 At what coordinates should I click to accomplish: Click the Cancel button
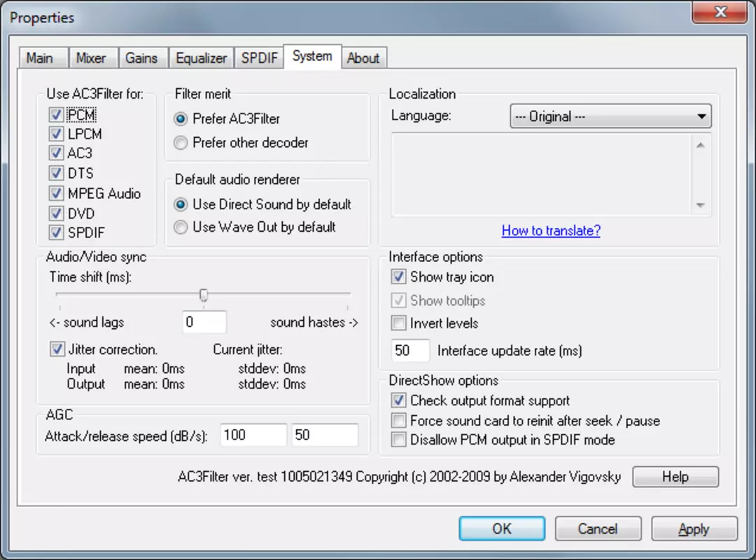[598, 528]
